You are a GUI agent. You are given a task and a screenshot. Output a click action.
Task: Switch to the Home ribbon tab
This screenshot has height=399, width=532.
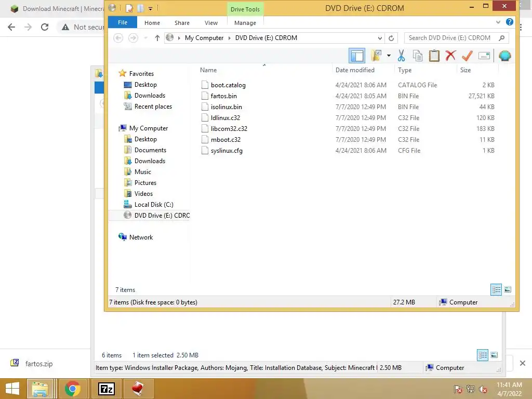(x=152, y=23)
